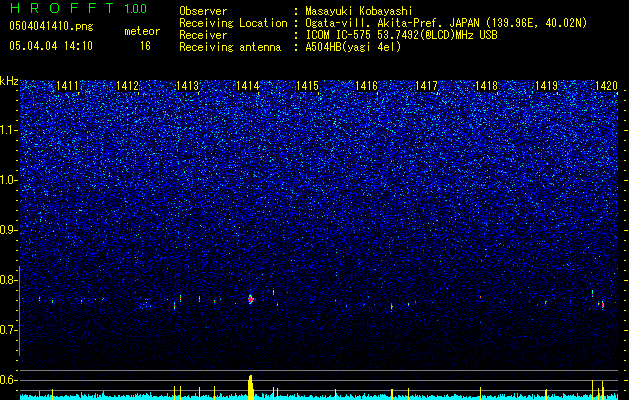
Task: Click the 0.8 frequency axis label
Action: click(x=9, y=280)
